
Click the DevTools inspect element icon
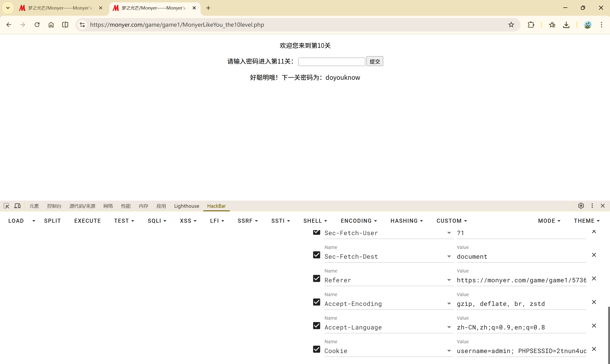6,206
